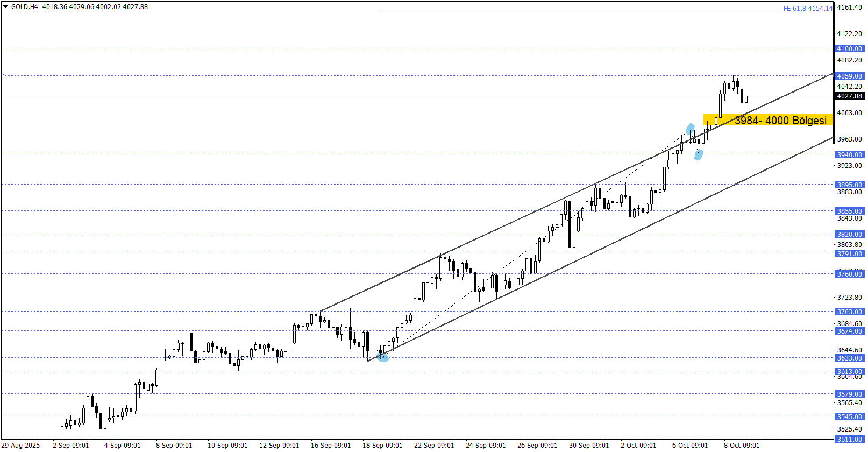Click the 4059.00 price level label
This screenshot has width=868, height=452.
[849, 76]
